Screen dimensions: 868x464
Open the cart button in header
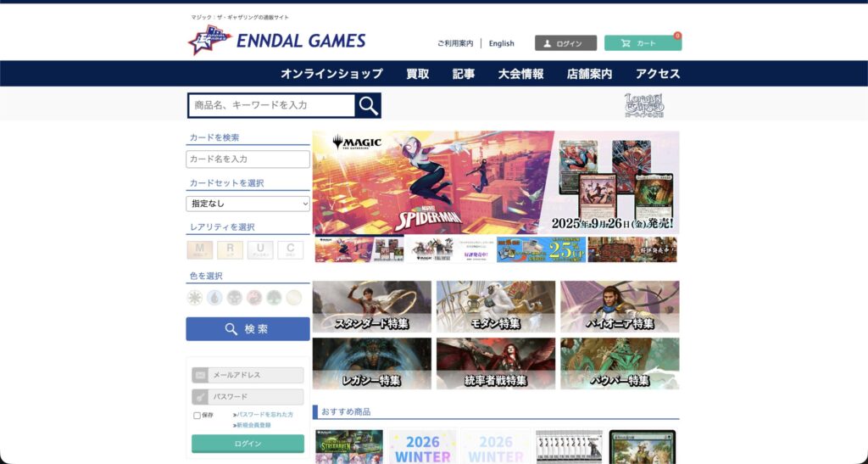[642, 43]
